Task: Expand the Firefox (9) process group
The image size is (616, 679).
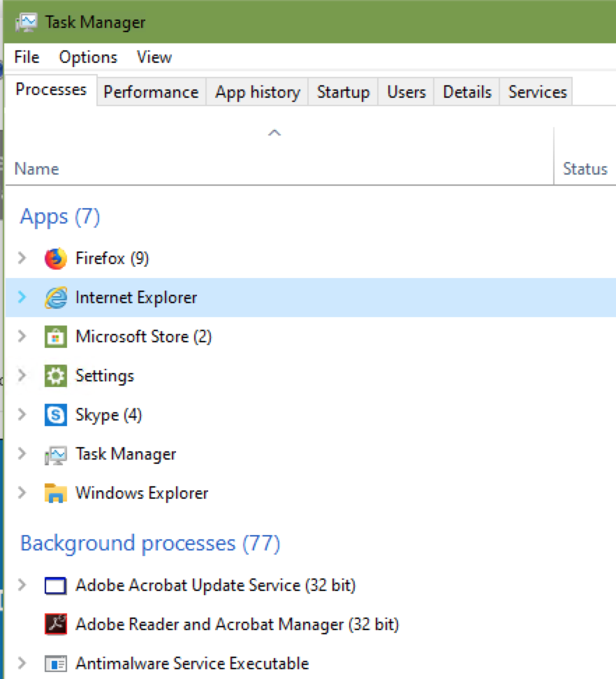Action: pos(22,258)
